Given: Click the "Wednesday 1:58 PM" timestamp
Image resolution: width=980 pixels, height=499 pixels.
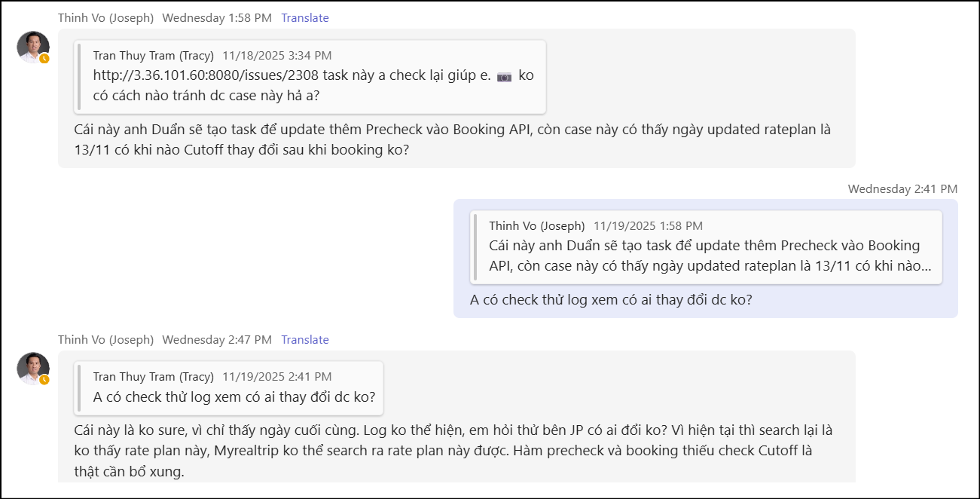Looking at the screenshot, I should pos(217,18).
